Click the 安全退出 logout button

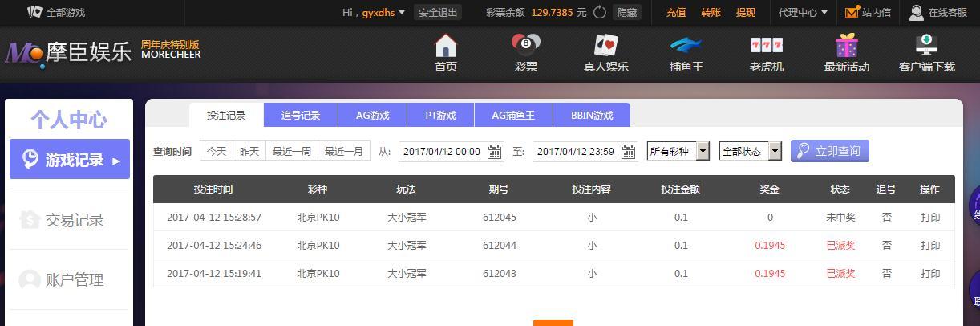438,12
